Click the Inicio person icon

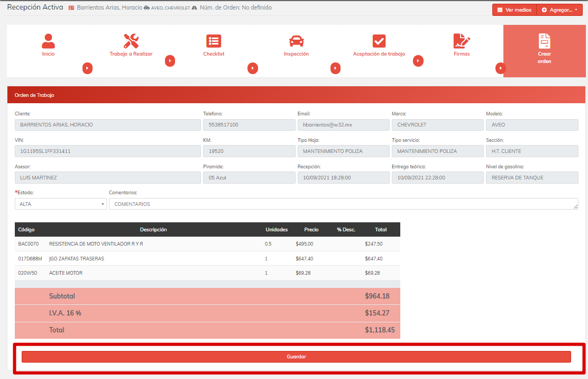coord(48,41)
